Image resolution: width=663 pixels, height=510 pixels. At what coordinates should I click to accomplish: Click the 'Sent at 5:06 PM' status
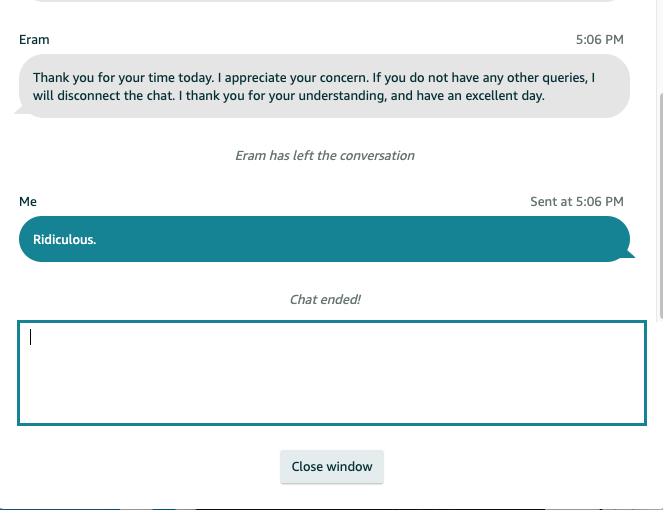tap(577, 202)
